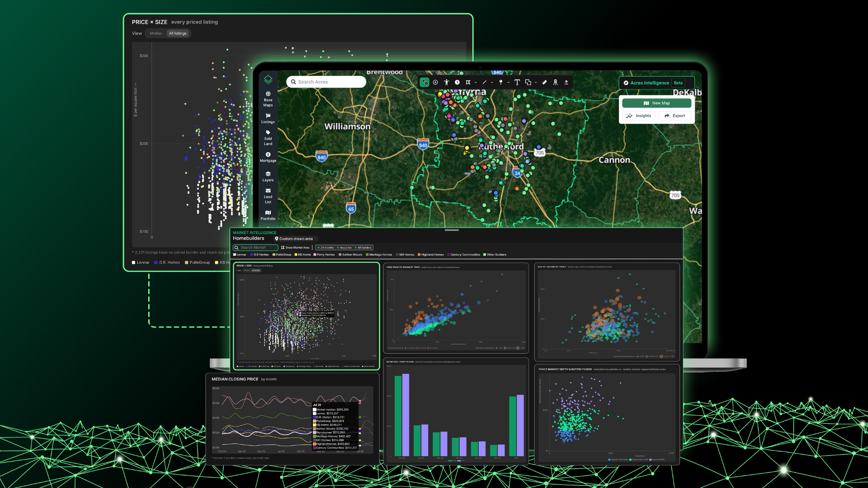
Task: Click the Search Market field
Action: tap(255, 248)
